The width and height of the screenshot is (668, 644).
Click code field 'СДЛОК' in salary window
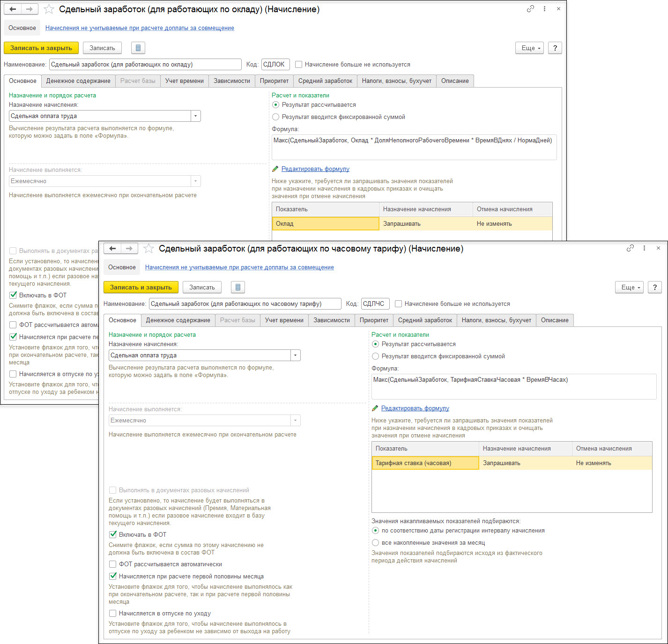point(275,65)
